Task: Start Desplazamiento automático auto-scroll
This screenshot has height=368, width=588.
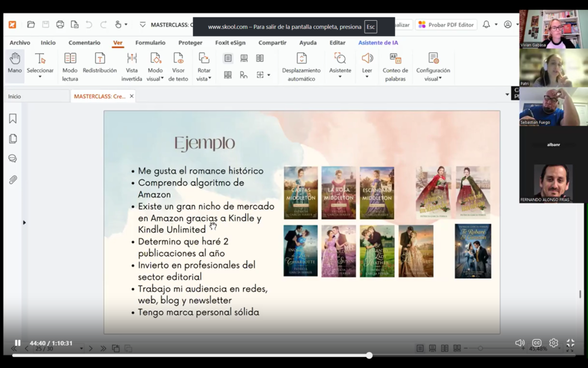Action: pyautogui.click(x=301, y=67)
